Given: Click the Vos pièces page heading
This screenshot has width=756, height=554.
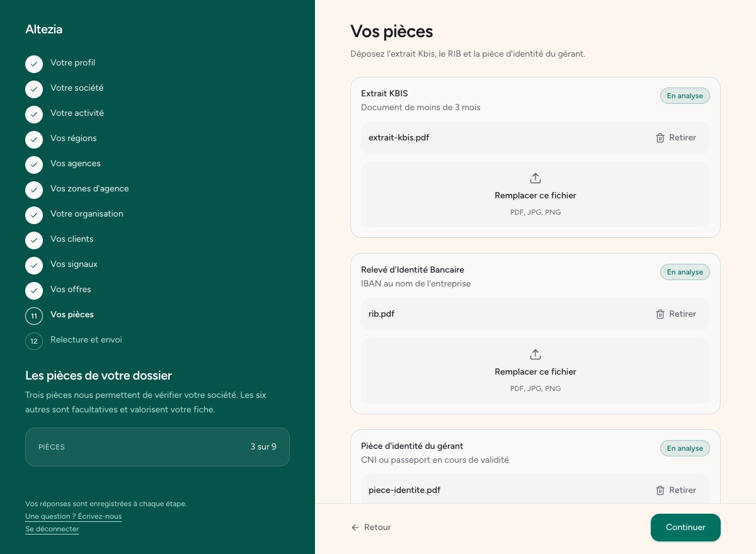Looking at the screenshot, I should 392,31.
